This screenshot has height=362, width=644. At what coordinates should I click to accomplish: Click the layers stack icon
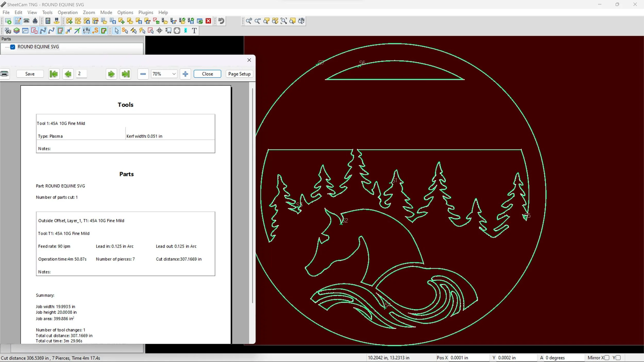16,31
